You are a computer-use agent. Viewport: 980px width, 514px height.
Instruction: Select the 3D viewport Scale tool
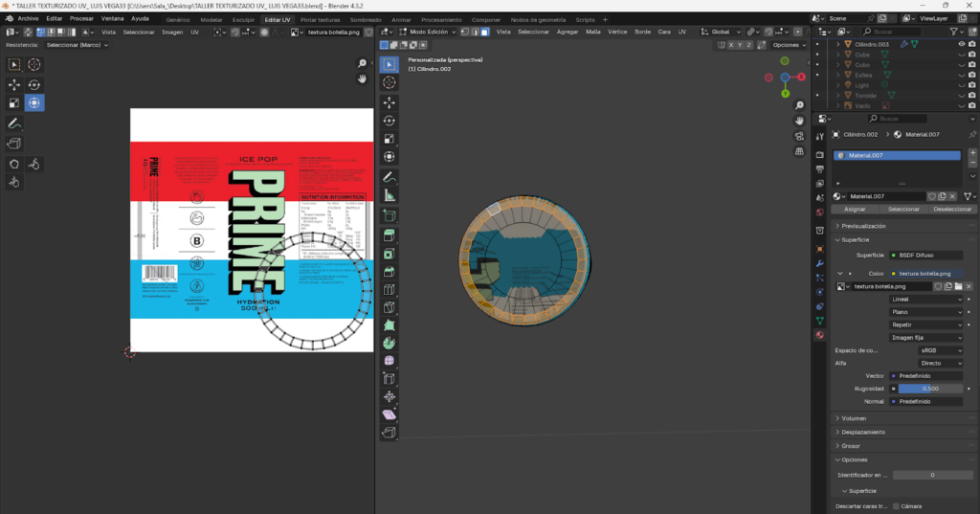390,139
